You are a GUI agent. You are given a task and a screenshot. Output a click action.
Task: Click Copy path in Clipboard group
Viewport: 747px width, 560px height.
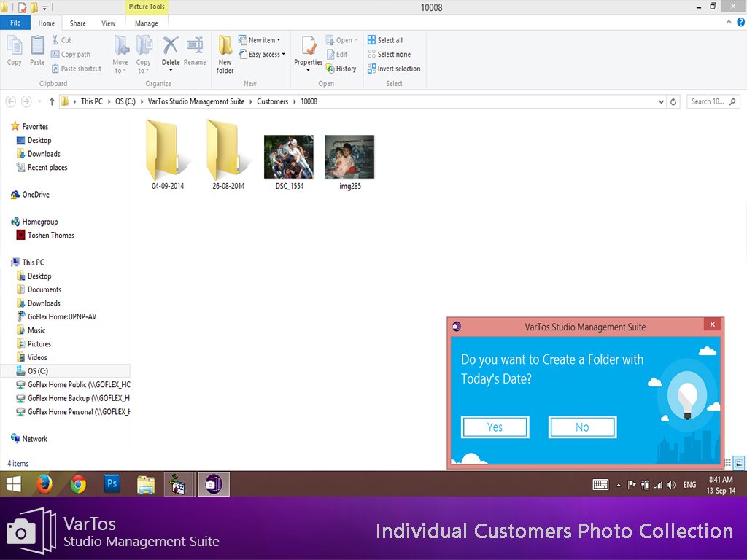click(71, 54)
